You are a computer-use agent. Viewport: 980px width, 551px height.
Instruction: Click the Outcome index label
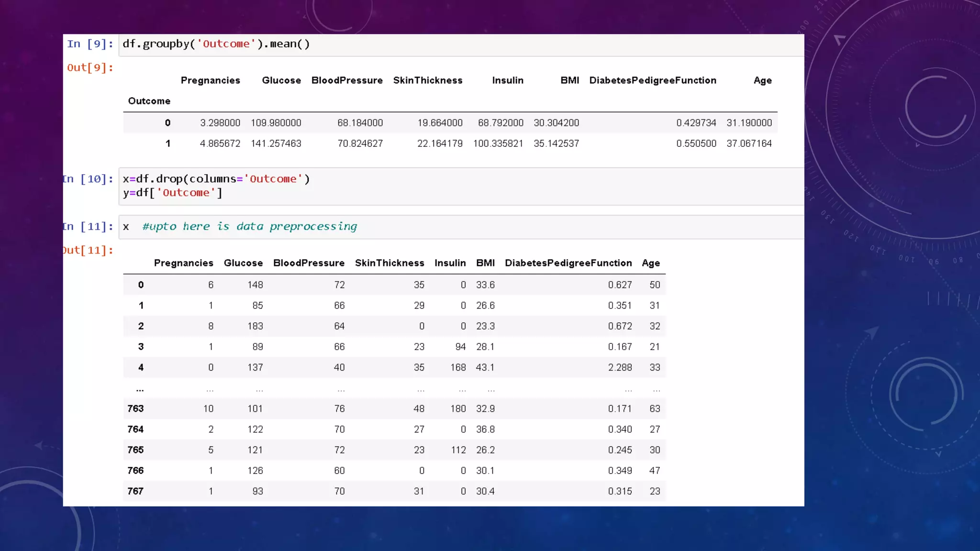[x=149, y=101]
